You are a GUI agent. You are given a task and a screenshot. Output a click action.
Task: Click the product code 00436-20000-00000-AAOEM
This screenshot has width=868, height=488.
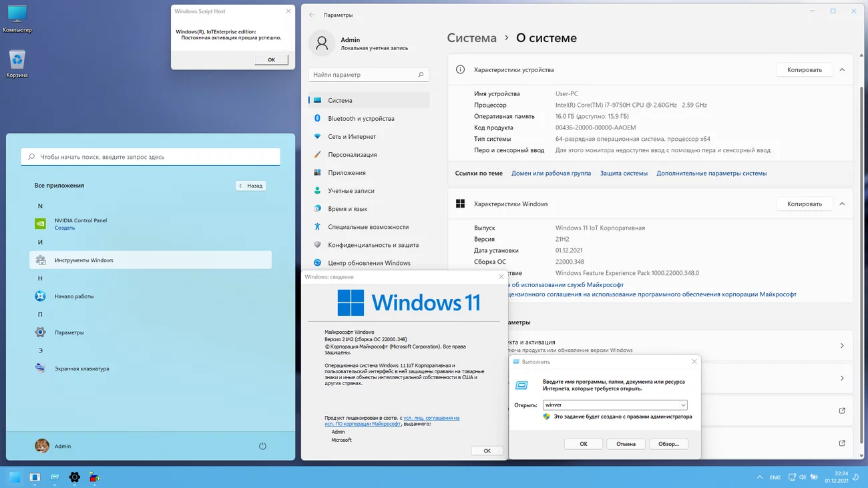(596, 128)
